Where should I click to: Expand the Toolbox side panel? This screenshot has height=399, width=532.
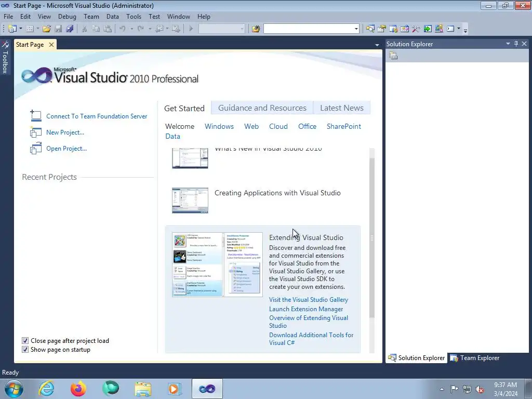(5, 57)
